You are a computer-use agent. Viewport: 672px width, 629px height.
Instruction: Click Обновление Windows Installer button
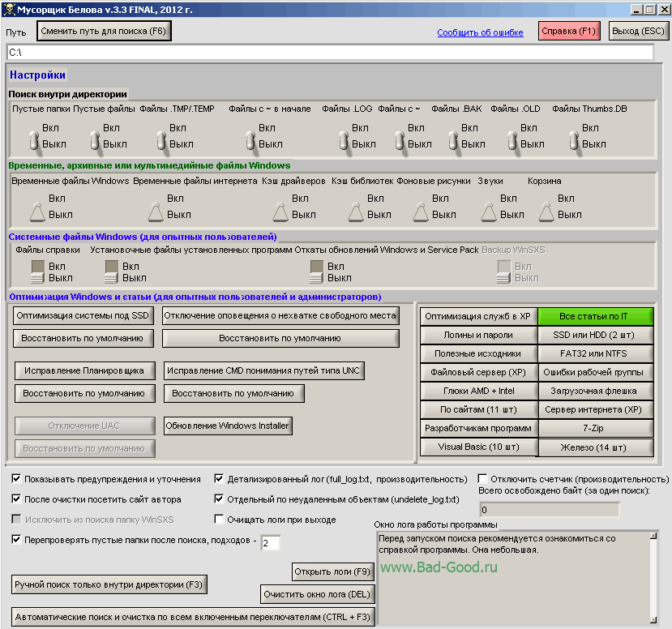click(x=228, y=426)
